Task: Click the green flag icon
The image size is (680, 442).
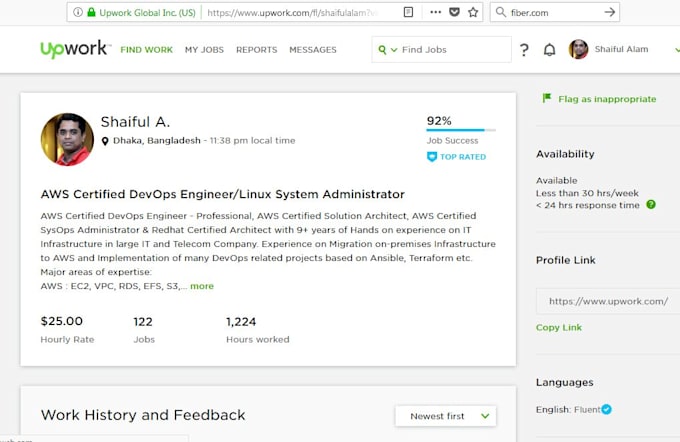Action: click(546, 98)
